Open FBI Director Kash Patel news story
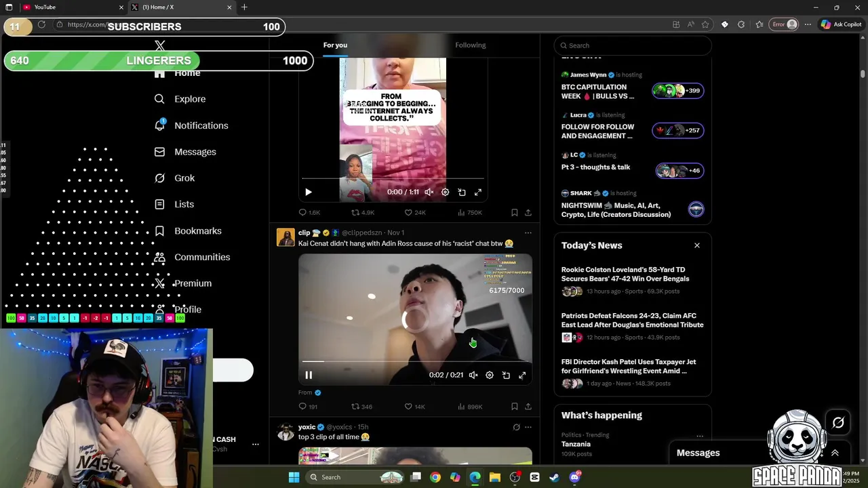Image resolution: width=868 pixels, height=488 pixels. point(632,373)
